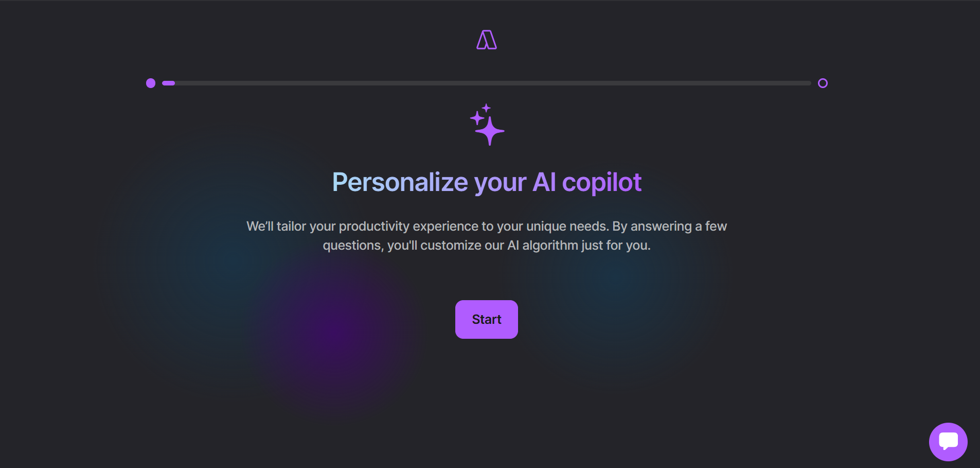This screenshot has width=980, height=468.
Task: Select the filled progress start dot
Action: point(151,83)
